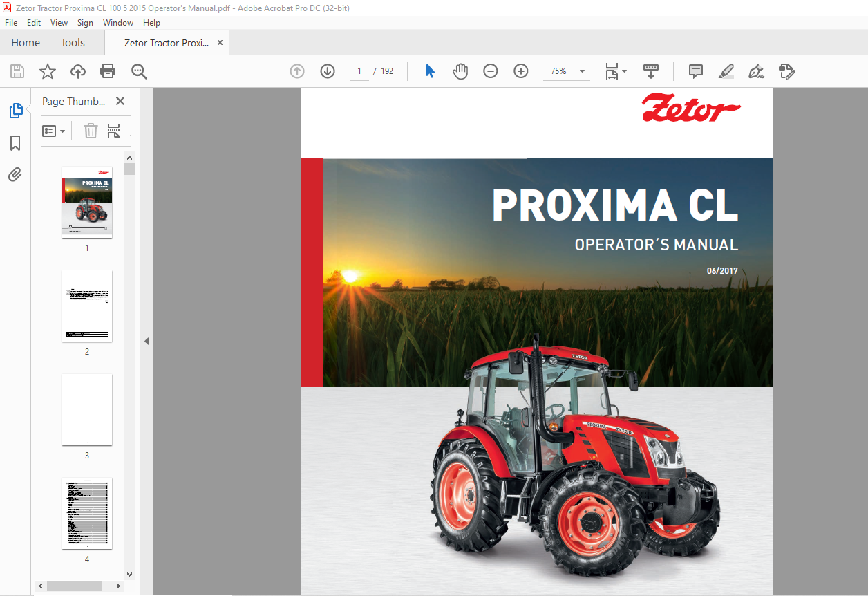Open the Find text magnifier

(139, 71)
